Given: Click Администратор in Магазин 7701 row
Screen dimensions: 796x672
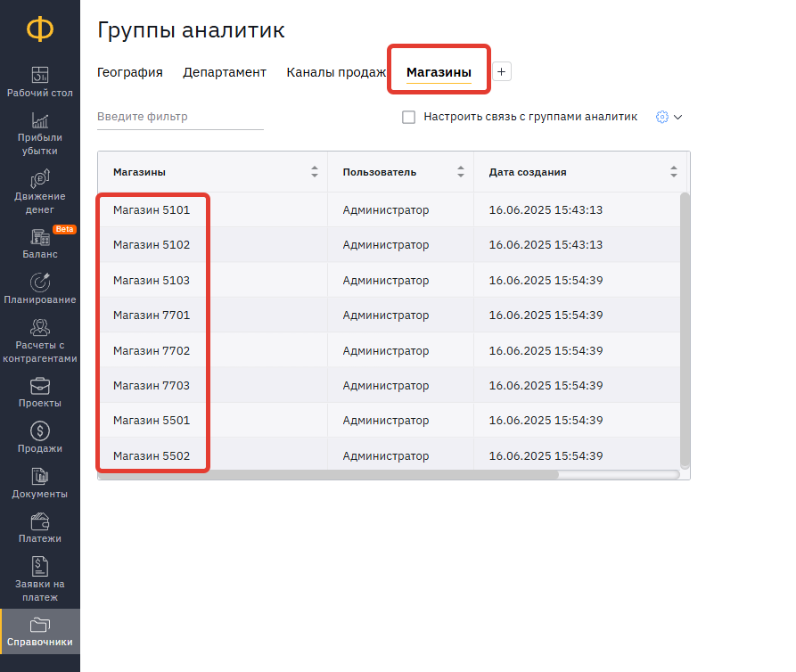Looking at the screenshot, I should point(386,316).
